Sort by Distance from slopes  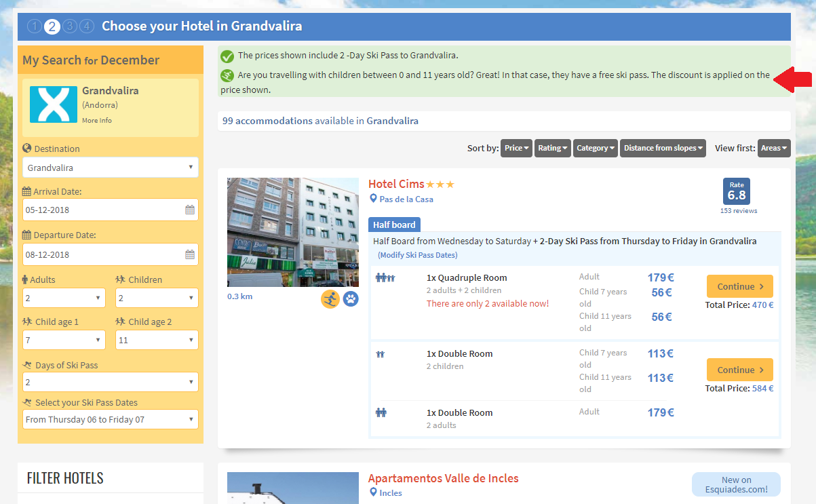tap(663, 148)
